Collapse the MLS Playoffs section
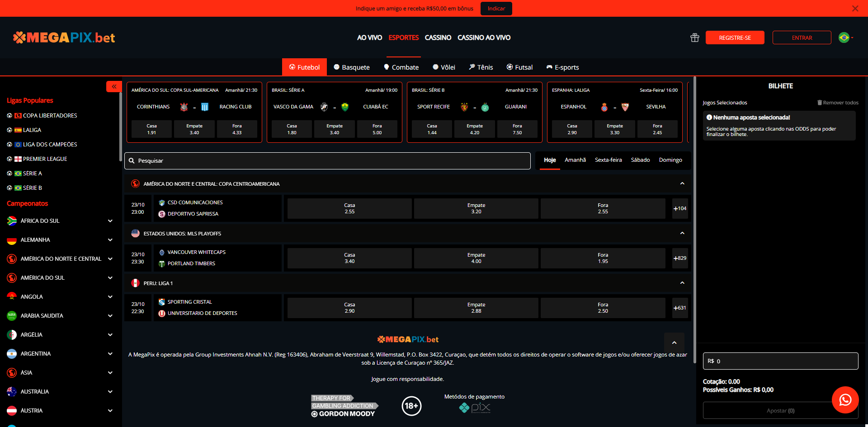This screenshot has width=868, height=427. 682,233
